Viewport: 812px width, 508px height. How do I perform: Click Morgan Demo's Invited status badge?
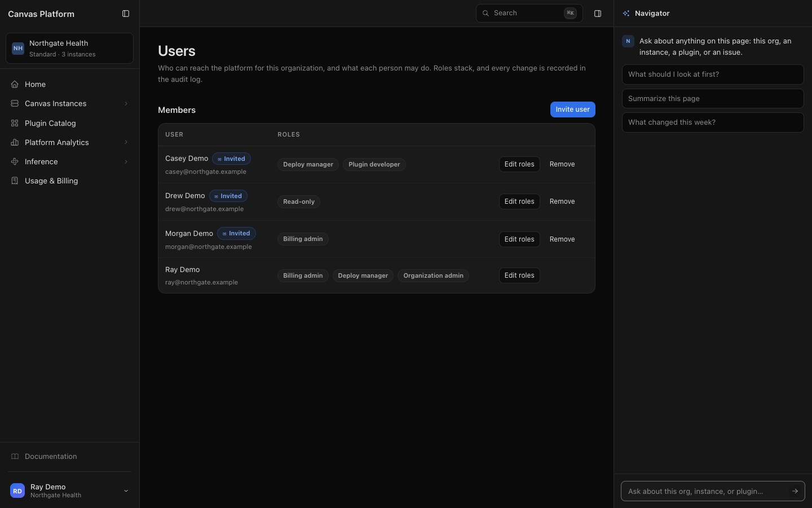point(236,233)
